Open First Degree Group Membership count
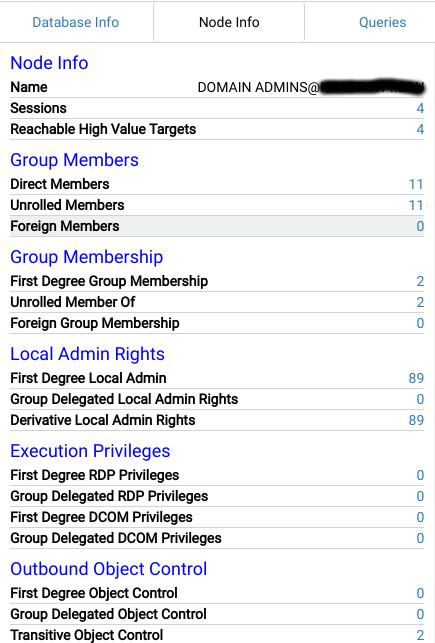The height and width of the screenshot is (643, 435). (420, 281)
